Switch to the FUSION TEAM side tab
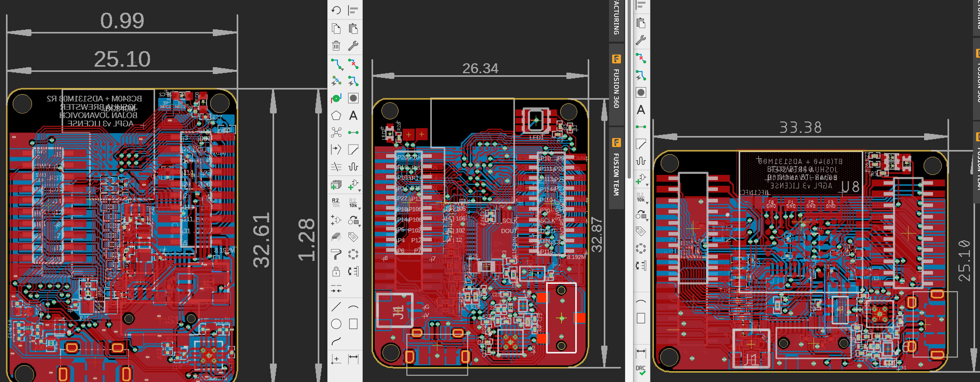The width and height of the screenshot is (980, 382). 616,169
